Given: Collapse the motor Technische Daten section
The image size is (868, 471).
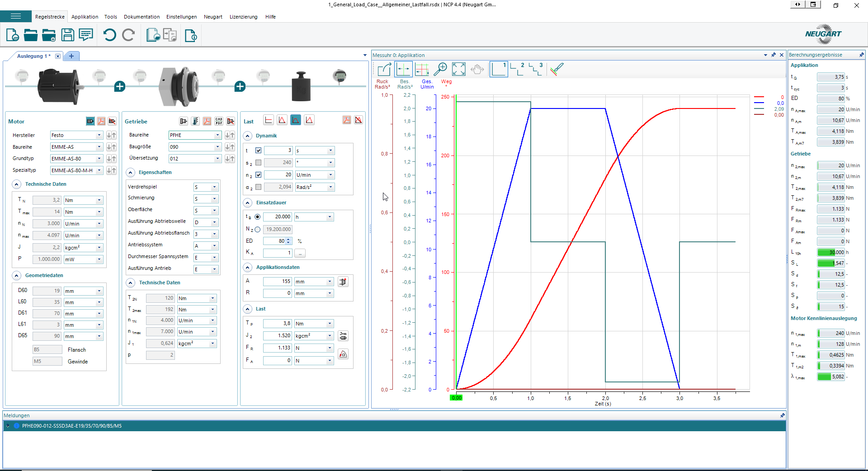Looking at the screenshot, I should (16, 184).
